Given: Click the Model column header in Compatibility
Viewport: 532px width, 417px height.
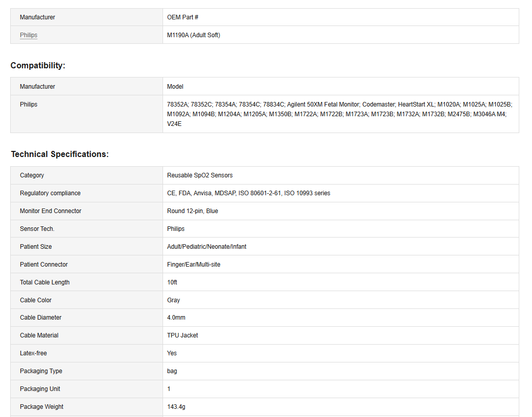Looking at the screenshot, I should pyautogui.click(x=175, y=87).
